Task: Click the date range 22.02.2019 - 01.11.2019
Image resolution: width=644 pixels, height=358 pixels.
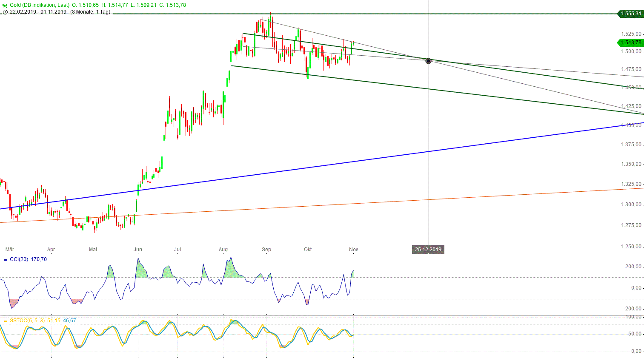Action: [38, 12]
